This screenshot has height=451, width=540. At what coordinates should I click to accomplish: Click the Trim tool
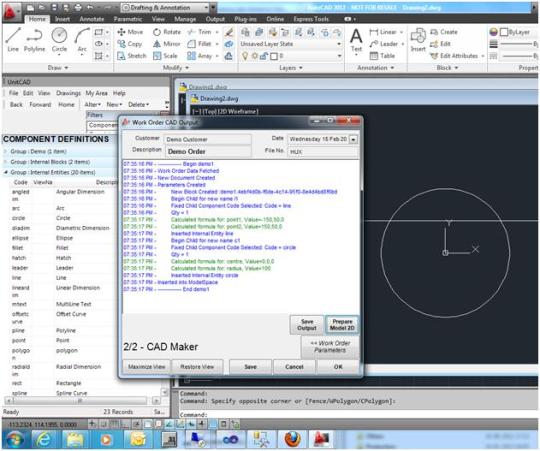199,32
